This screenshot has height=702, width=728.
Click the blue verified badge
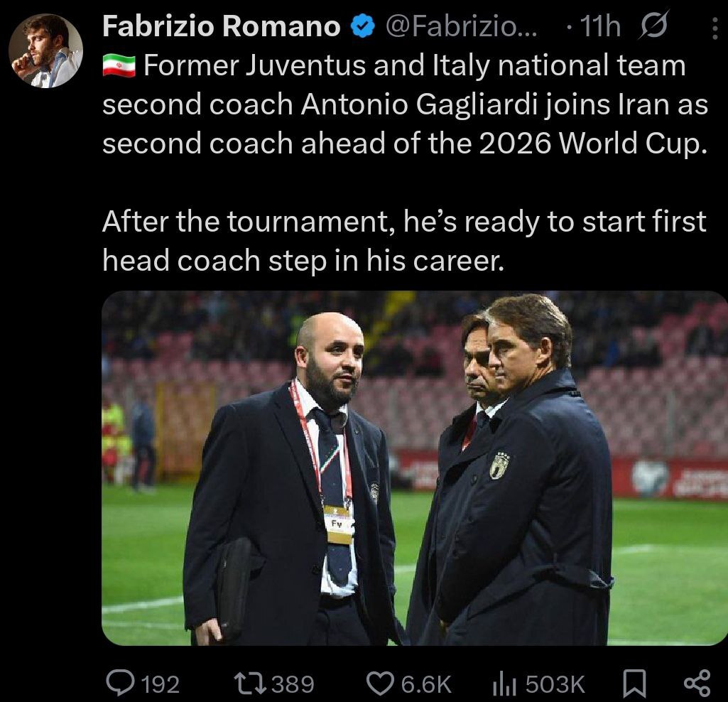(x=363, y=27)
